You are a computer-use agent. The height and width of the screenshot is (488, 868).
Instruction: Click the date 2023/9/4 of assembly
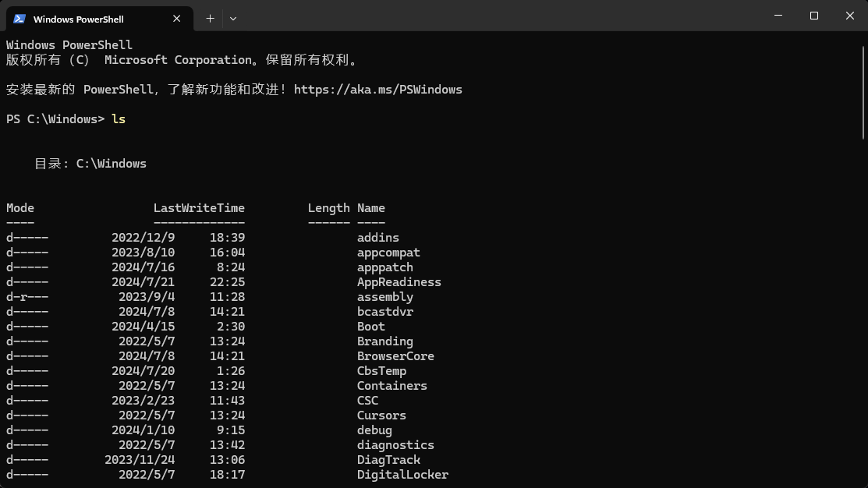click(x=147, y=297)
